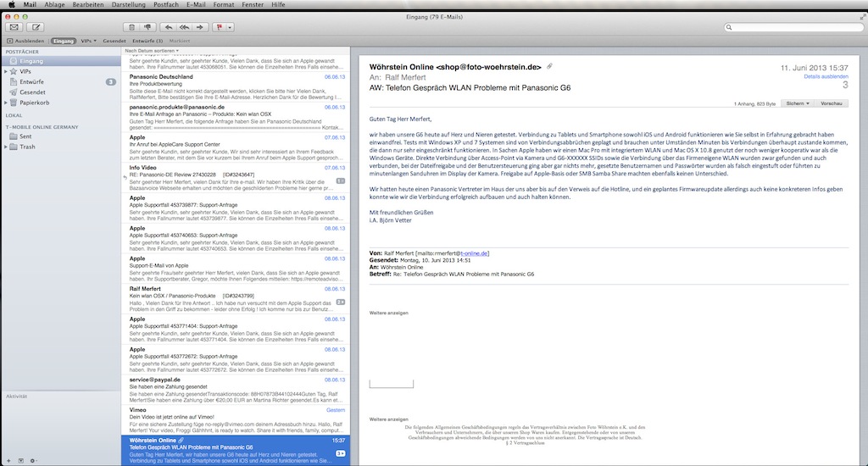The image size is (868, 466).
Task: Add mailbox with plus icon
Action: 8,460
